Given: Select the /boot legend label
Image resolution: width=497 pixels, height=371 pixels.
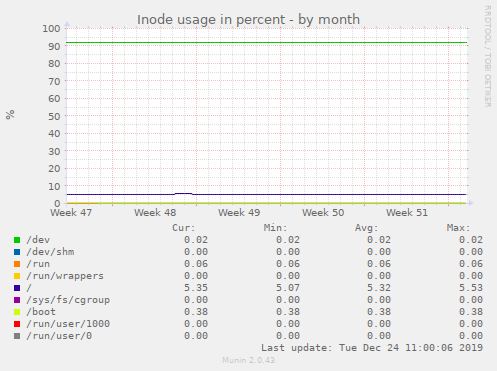Looking at the screenshot, I should pos(41,312).
